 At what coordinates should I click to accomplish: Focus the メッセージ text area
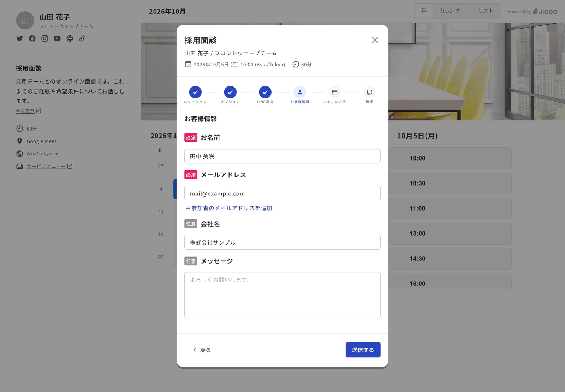282,295
